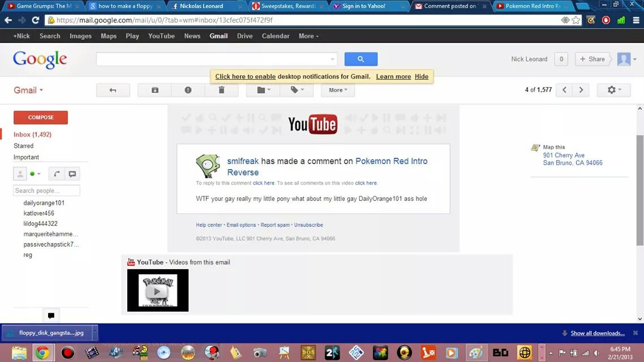
Task: Click the Share button
Action: (593, 59)
